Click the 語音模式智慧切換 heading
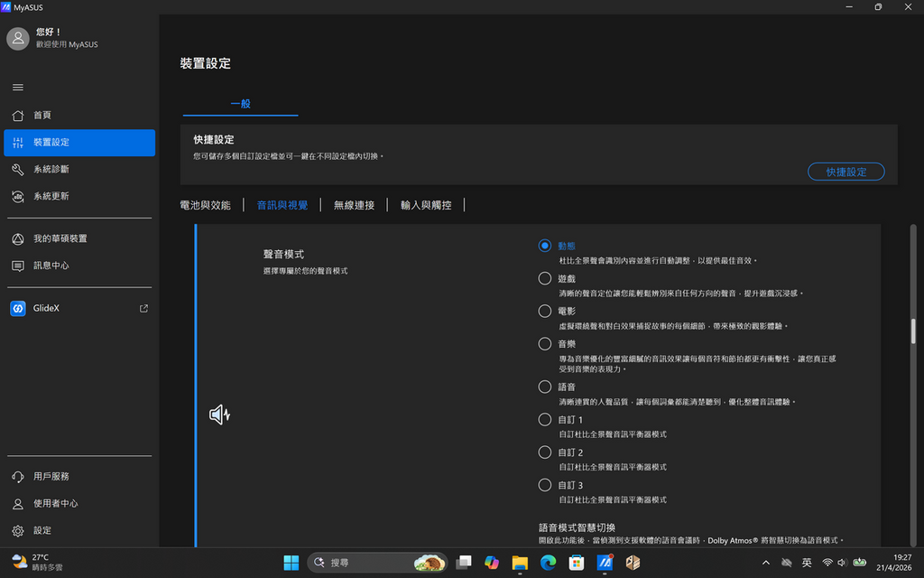Image resolution: width=924 pixels, height=578 pixels. [x=577, y=527]
